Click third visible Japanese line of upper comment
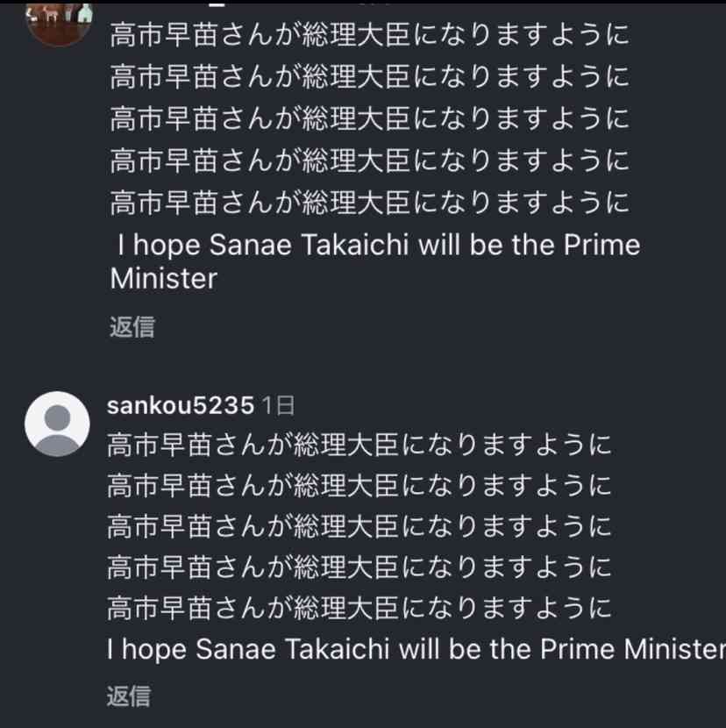 pyautogui.click(x=369, y=118)
